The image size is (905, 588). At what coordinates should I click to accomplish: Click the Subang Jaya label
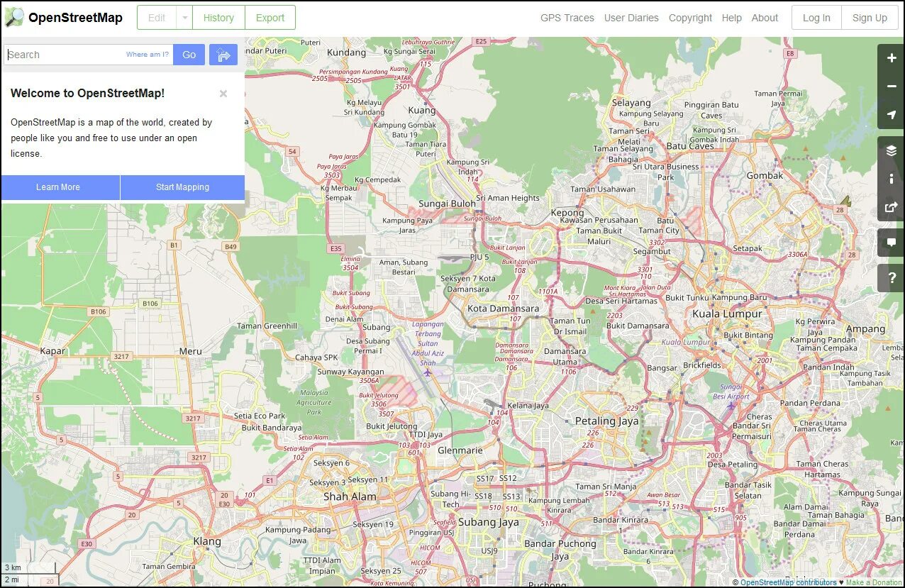click(x=488, y=522)
